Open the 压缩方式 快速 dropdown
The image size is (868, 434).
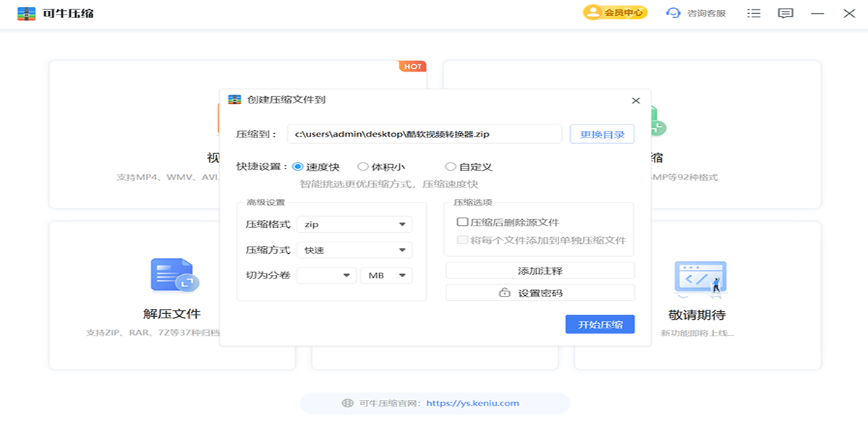click(354, 250)
